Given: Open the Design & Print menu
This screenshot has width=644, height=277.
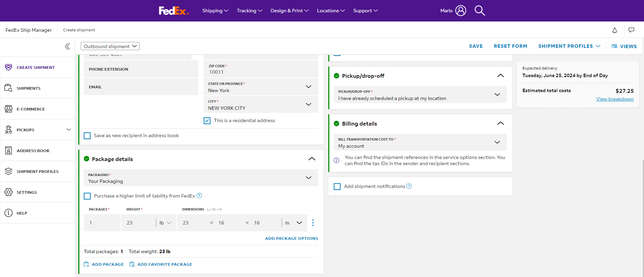Looking at the screenshot, I should click(289, 11).
